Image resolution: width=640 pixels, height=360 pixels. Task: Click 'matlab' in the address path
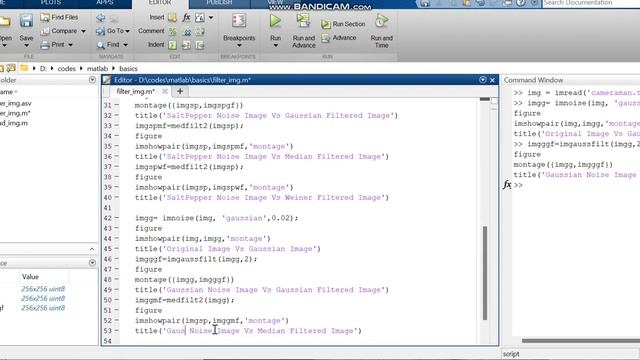click(97, 69)
